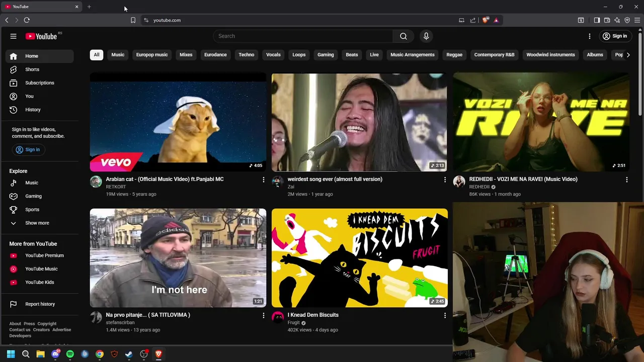644x362 pixels.
Task: Open options menu for Na prvo pitanje video
Action: click(x=263, y=315)
